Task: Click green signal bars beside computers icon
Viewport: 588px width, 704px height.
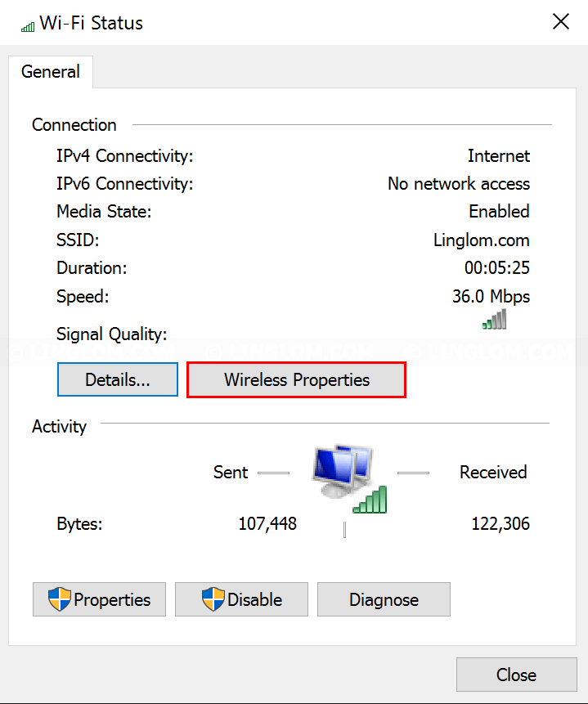Action: click(370, 500)
